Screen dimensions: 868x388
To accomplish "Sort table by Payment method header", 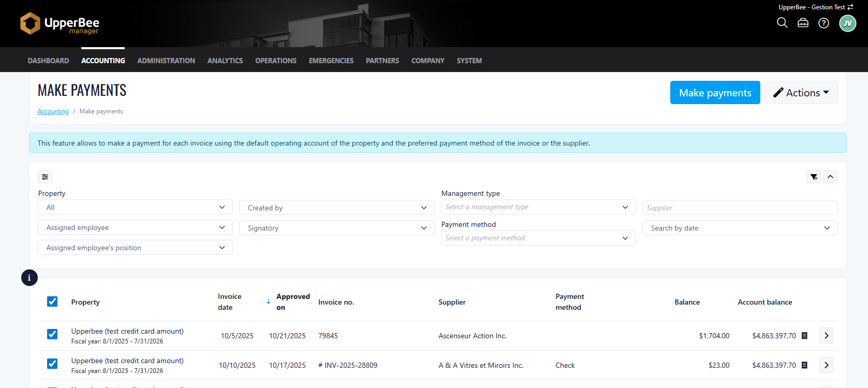I will (x=569, y=302).
